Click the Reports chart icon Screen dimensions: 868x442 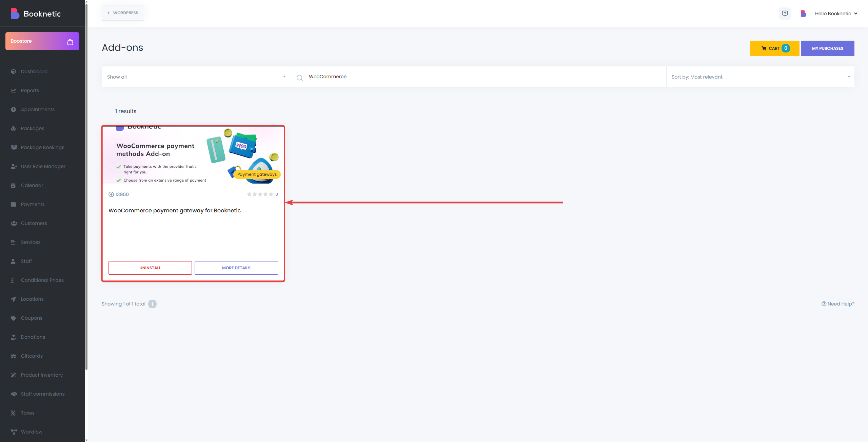click(x=14, y=90)
